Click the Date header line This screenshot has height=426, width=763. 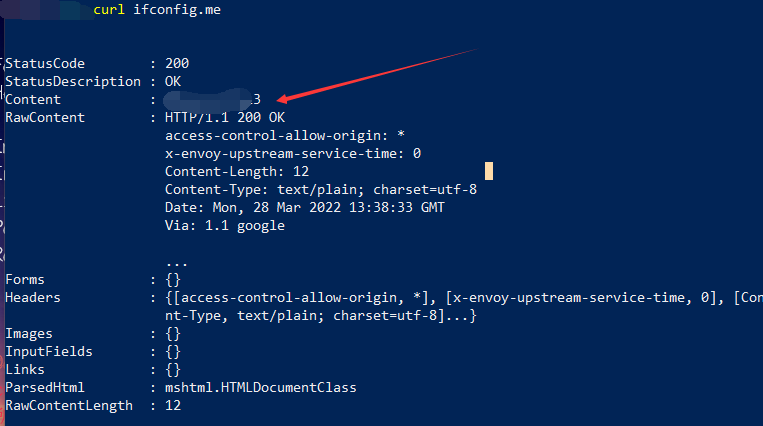[305, 207]
